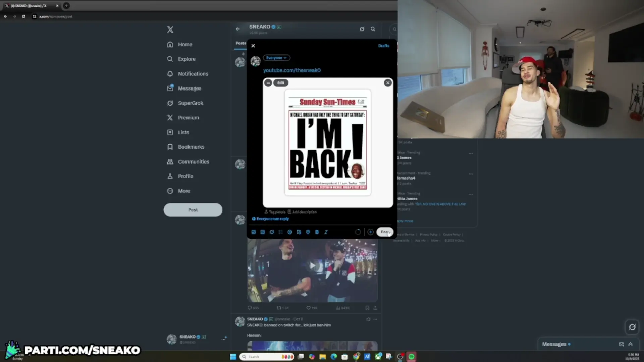Add a poll to the post
Image resolution: width=644 pixels, height=362 pixels.
point(281,232)
